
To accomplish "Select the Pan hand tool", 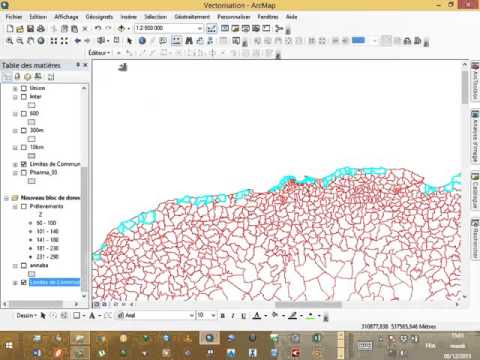I will pyautogui.click(x=30, y=41).
